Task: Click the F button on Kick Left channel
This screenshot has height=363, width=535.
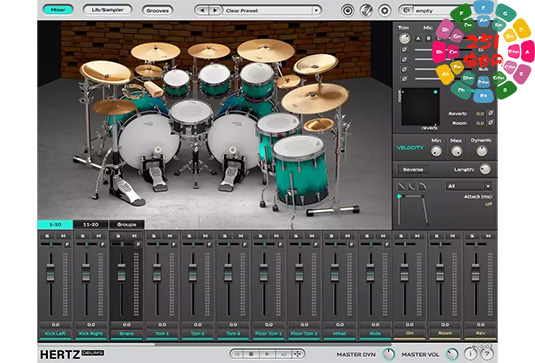Action: point(67,244)
